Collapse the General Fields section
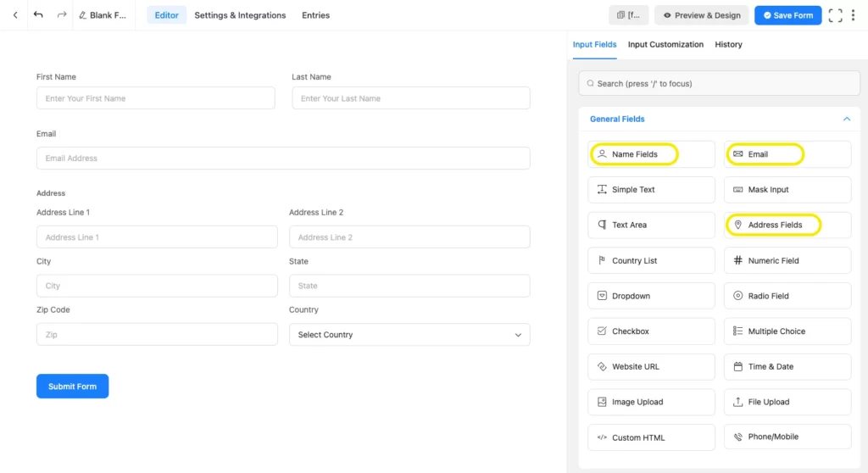The image size is (868, 473). [847, 119]
